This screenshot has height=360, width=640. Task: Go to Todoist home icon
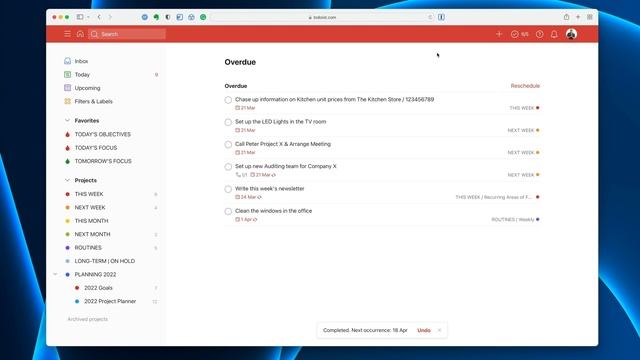coord(80,34)
